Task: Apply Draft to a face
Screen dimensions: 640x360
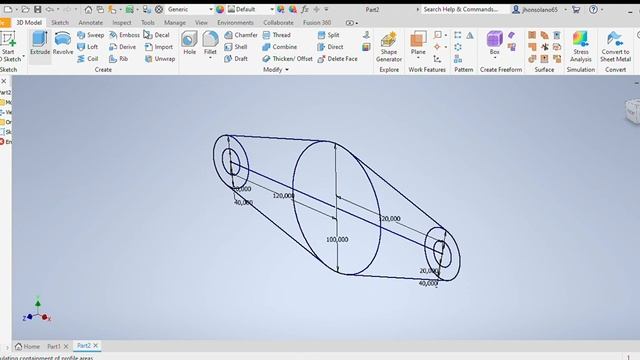Action: (x=236, y=59)
